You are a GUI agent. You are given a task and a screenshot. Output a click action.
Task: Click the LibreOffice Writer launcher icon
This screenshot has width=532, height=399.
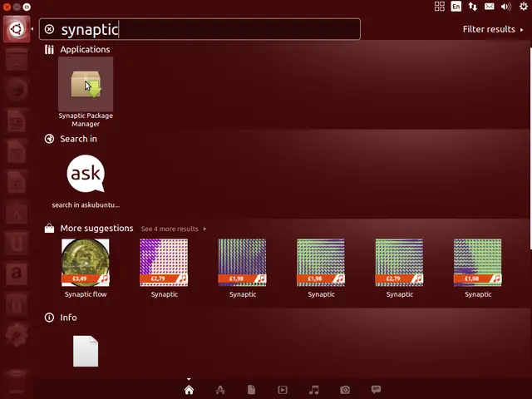click(17, 121)
